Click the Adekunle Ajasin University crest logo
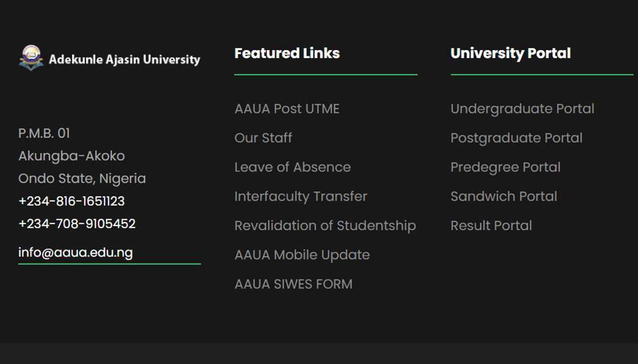This screenshot has width=638, height=364. [31, 58]
